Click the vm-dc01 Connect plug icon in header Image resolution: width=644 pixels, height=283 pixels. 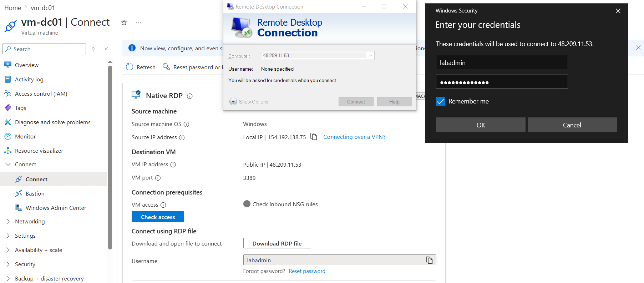pos(10,26)
